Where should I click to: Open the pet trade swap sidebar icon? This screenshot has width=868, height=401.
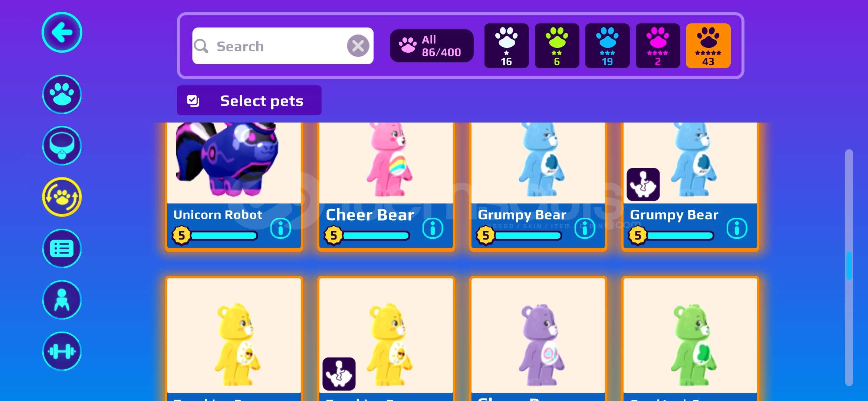[x=62, y=197]
